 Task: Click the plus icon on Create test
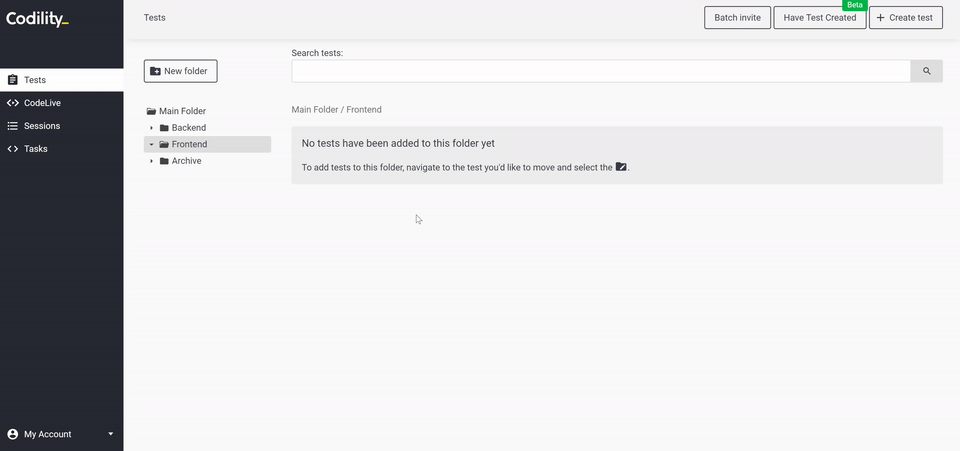[x=880, y=18]
